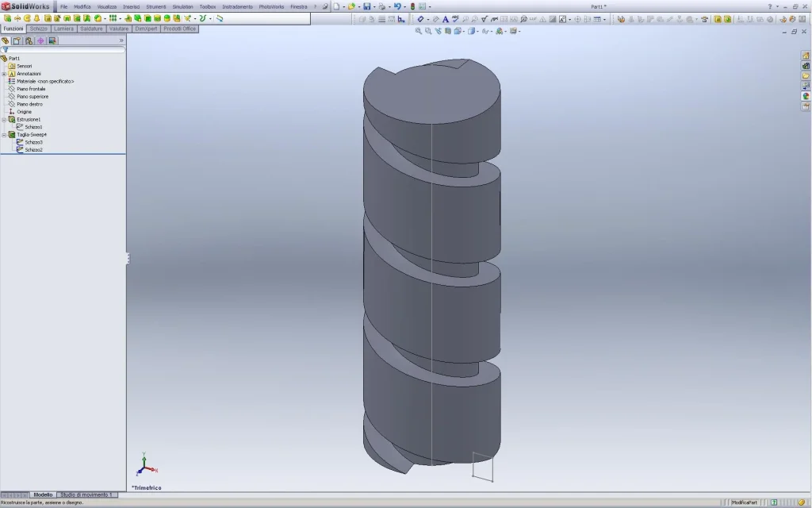Viewport: 812px width, 508px height.
Task: Click the Linear Pattern grid icon
Action: click(113, 18)
